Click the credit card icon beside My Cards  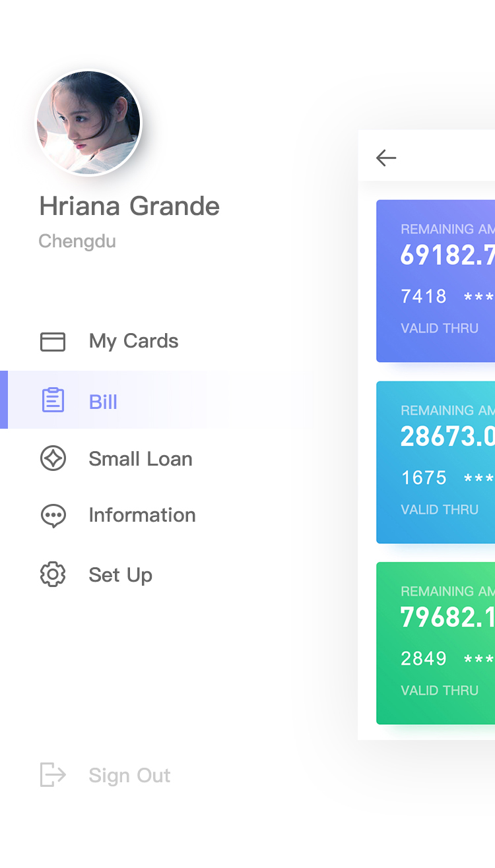53,342
